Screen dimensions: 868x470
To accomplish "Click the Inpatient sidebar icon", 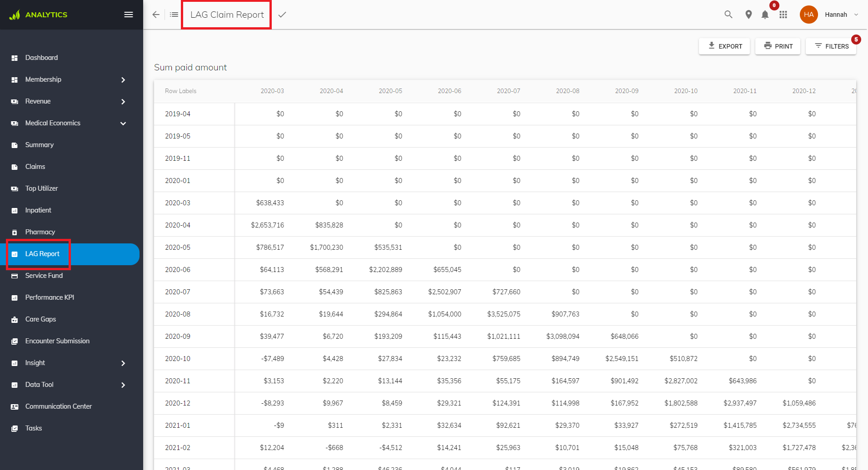I will pos(15,210).
